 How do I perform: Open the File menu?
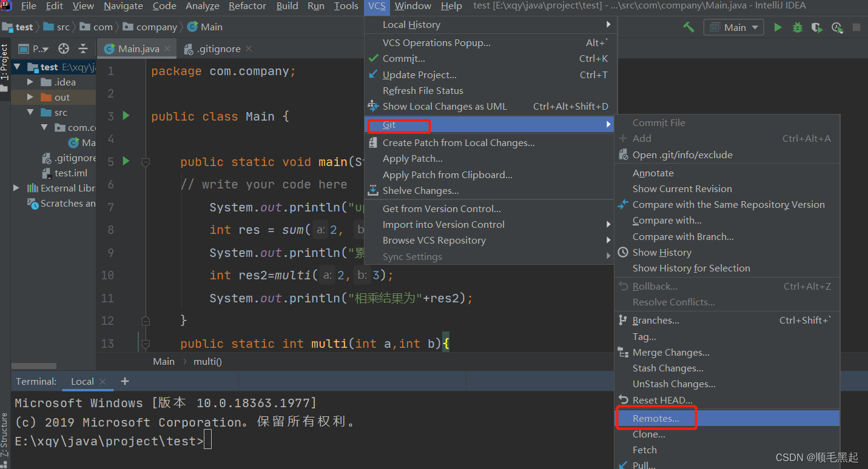pyautogui.click(x=29, y=6)
